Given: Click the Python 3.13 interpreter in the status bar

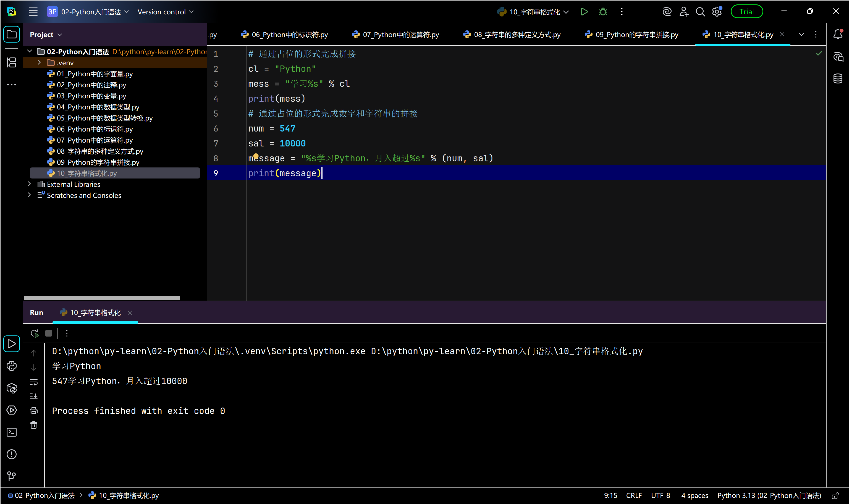Looking at the screenshot, I should 769,495.
